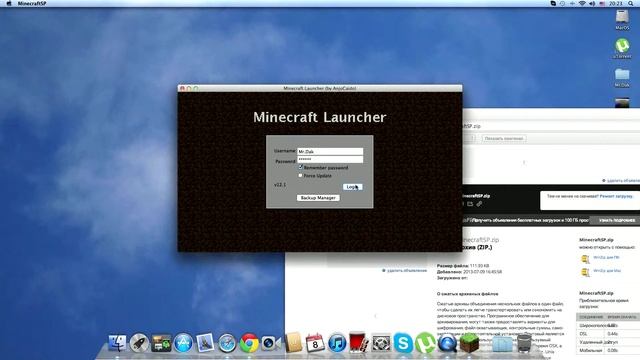Launch Google Chrome from the dock
This screenshot has width=640, height=360.
click(249, 343)
